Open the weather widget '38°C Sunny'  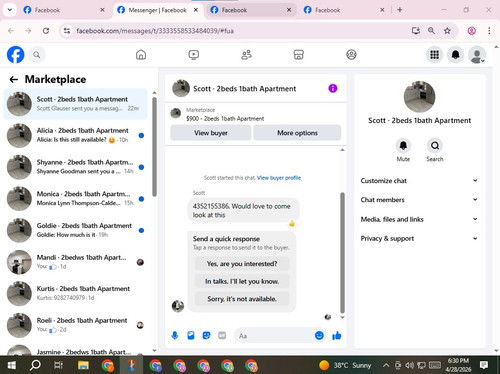(345, 365)
